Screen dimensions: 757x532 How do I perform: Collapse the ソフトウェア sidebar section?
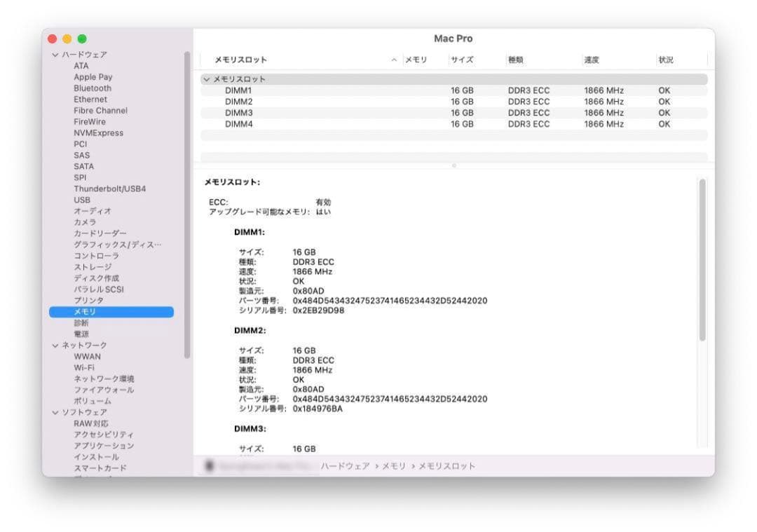tap(55, 413)
